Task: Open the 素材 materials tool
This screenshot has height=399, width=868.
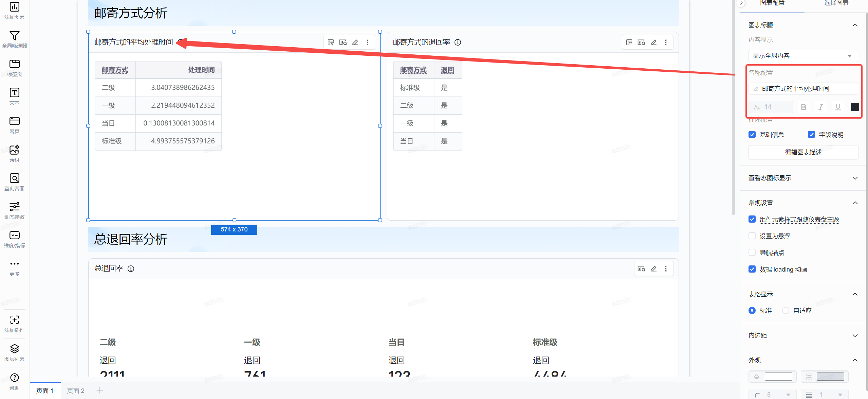Action: (14, 153)
